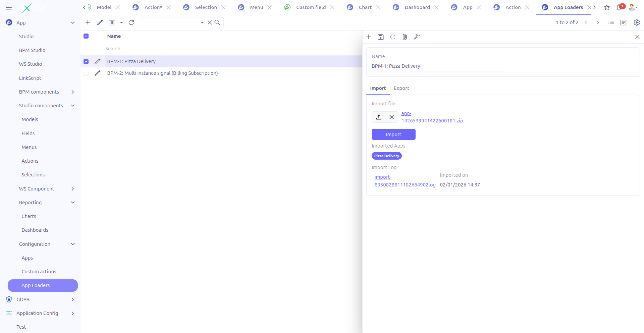Screen dimensions: 644x333
Task: Refresh the App Loaders list
Action: click(x=131, y=22)
